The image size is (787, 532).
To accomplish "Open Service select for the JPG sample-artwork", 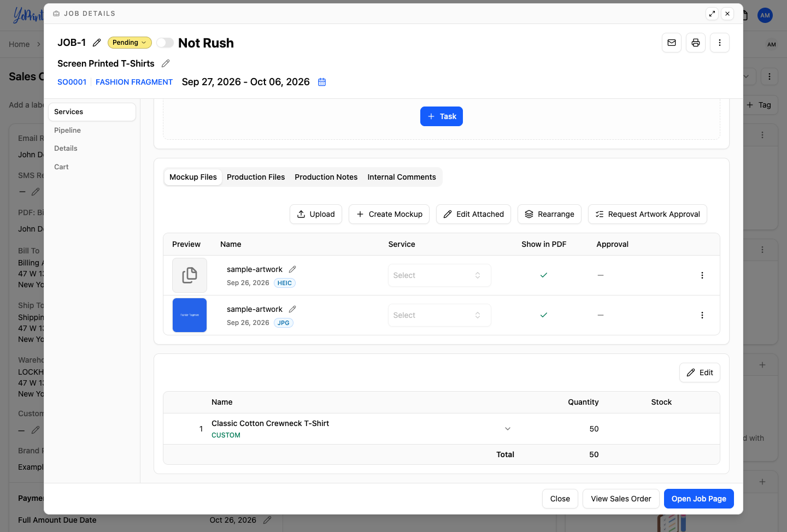I will [x=439, y=315].
